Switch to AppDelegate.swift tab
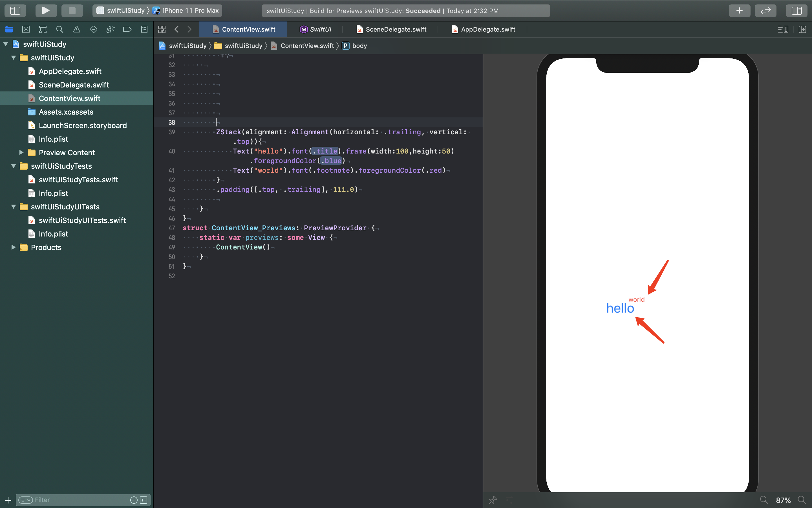Image resolution: width=812 pixels, height=508 pixels. 484,30
